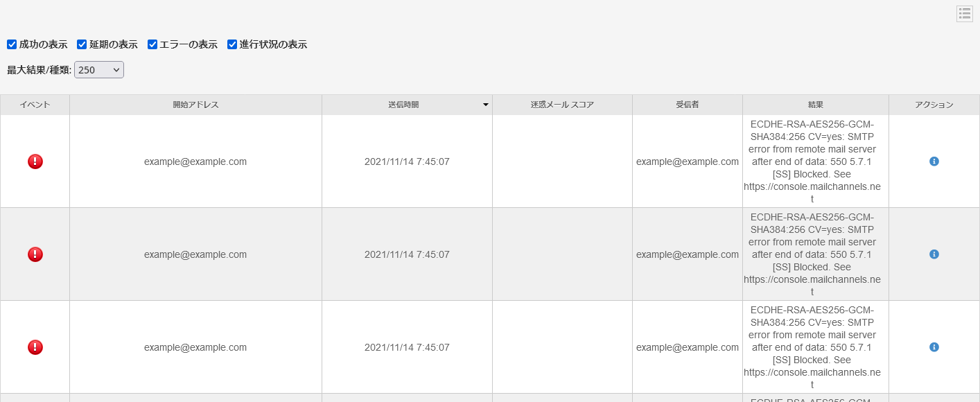Disable the エラーの表示 checkbox
The height and width of the screenshot is (402, 980).
click(152, 44)
